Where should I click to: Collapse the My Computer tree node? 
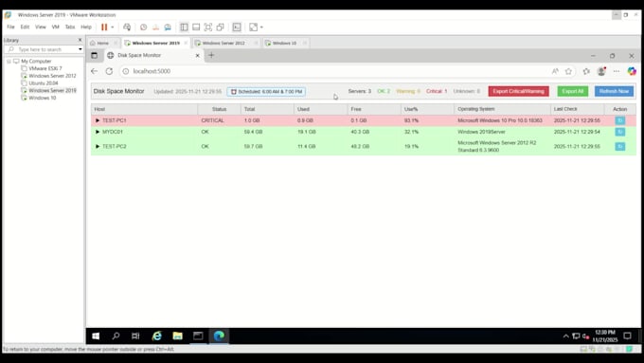(9, 61)
